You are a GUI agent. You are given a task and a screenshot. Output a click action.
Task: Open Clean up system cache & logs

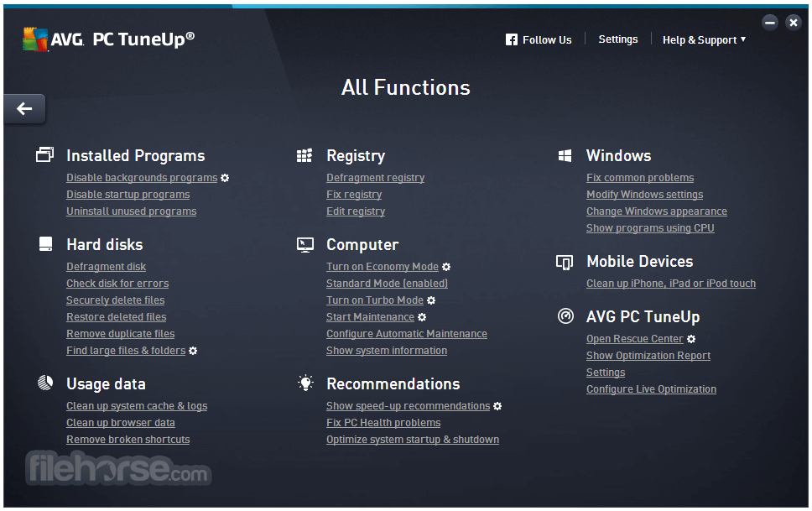click(137, 406)
